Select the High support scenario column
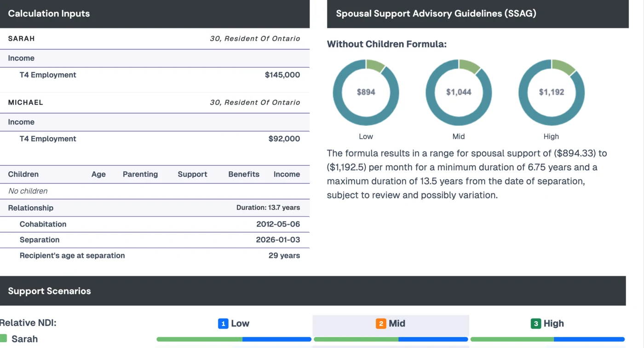The image size is (644, 348). pos(547,324)
